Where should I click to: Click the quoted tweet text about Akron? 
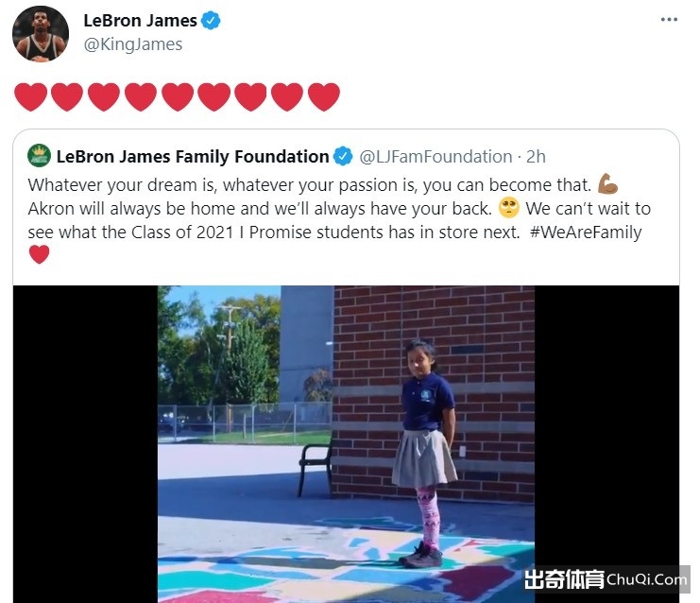(x=339, y=209)
